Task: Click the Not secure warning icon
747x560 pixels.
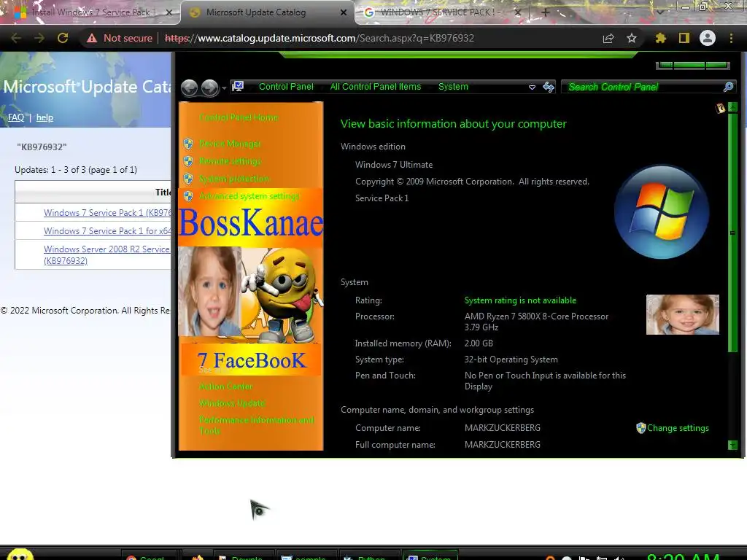Action: point(92,38)
